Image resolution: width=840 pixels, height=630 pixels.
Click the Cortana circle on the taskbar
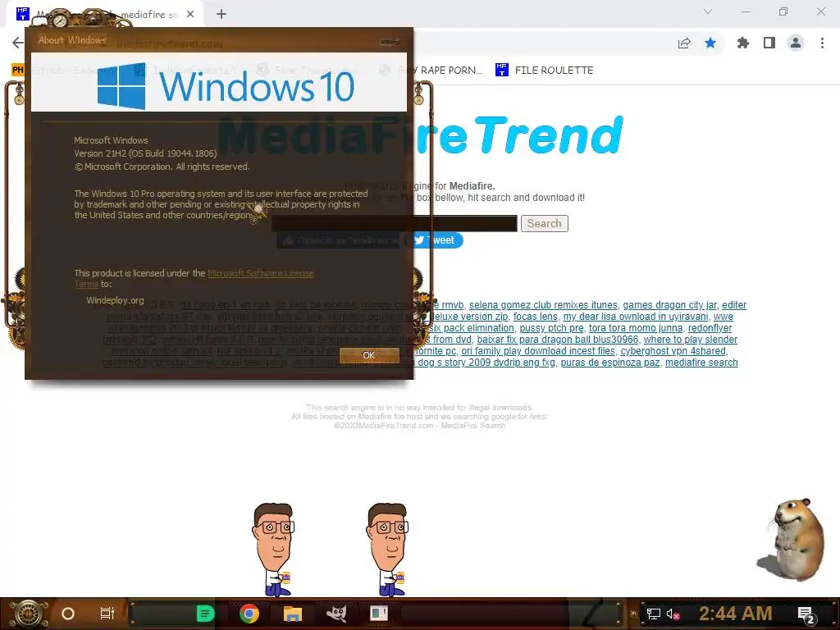point(68,614)
